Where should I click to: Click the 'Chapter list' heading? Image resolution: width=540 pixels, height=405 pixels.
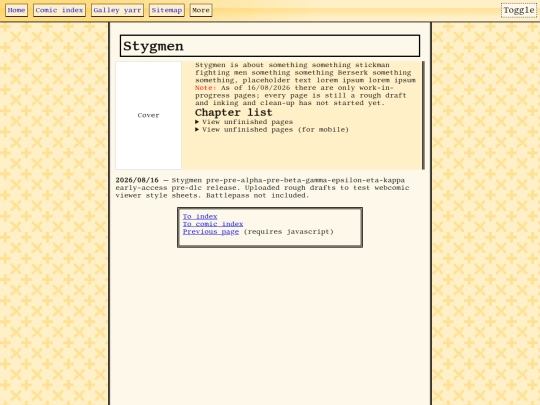(233, 113)
